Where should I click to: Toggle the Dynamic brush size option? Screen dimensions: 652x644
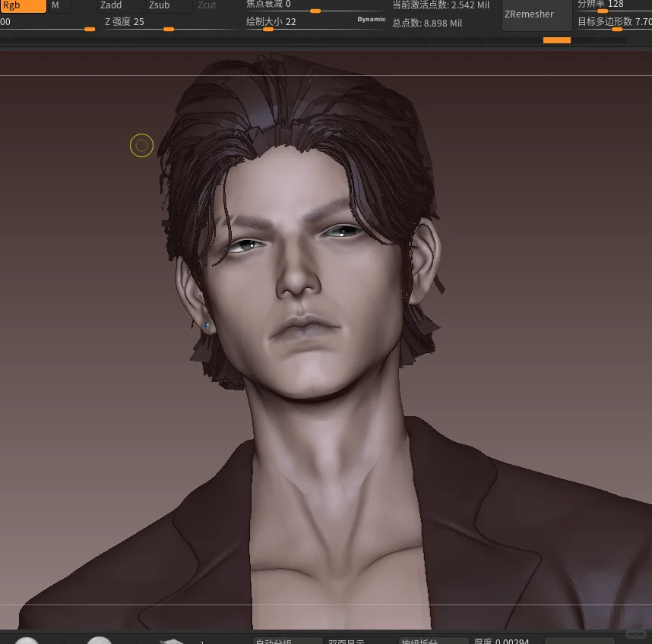pos(372,20)
